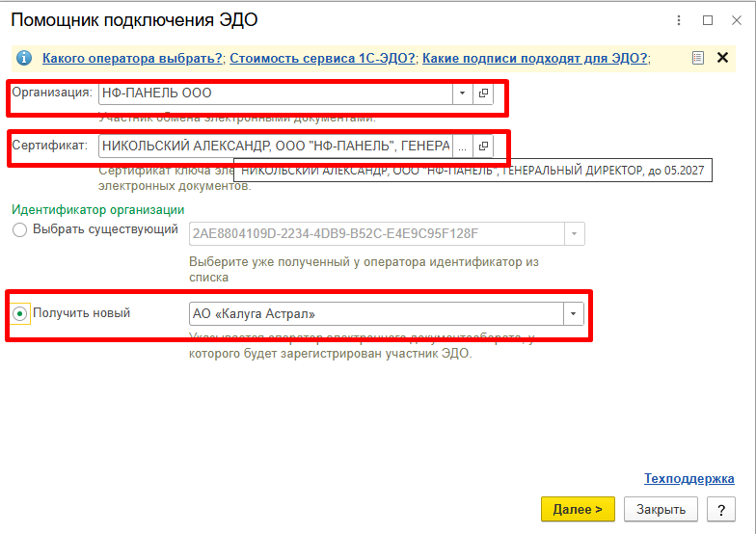Maximize the EDO connection assistant window

tap(708, 20)
